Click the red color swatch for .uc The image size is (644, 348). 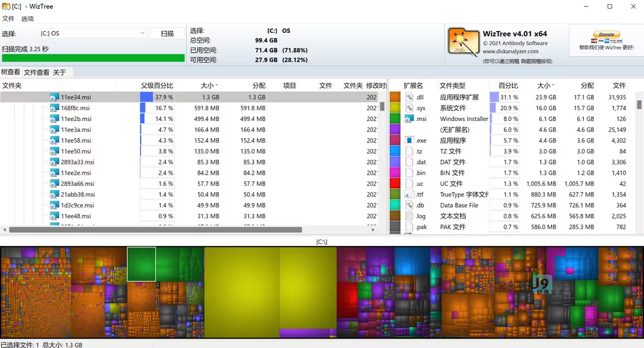coord(395,184)
